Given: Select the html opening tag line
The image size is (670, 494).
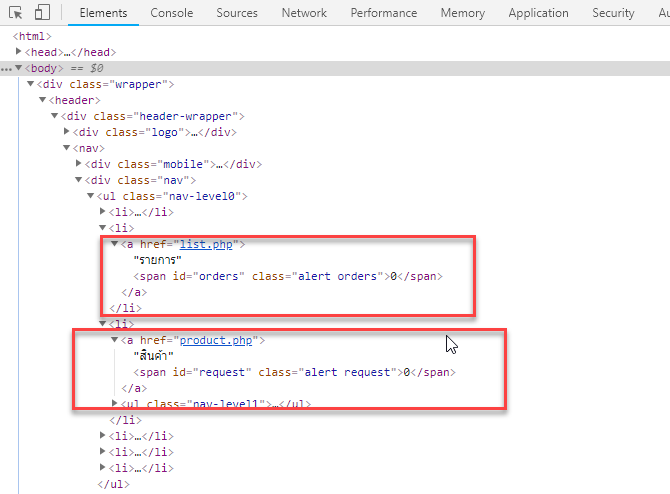Looking at the screenshot, I should click(32, 36).
